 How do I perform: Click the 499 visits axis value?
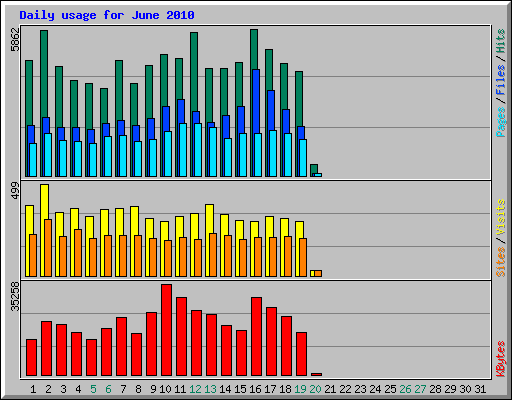pos(15,191)
